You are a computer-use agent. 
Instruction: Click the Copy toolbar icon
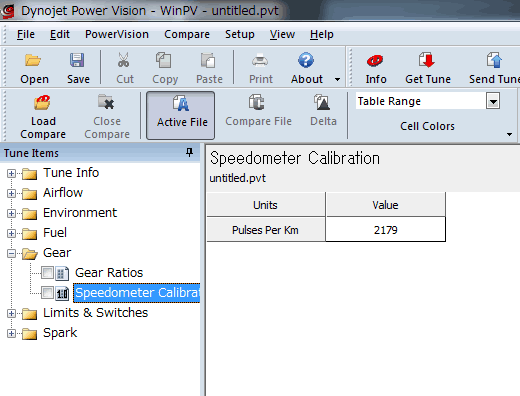pos(164,61)
